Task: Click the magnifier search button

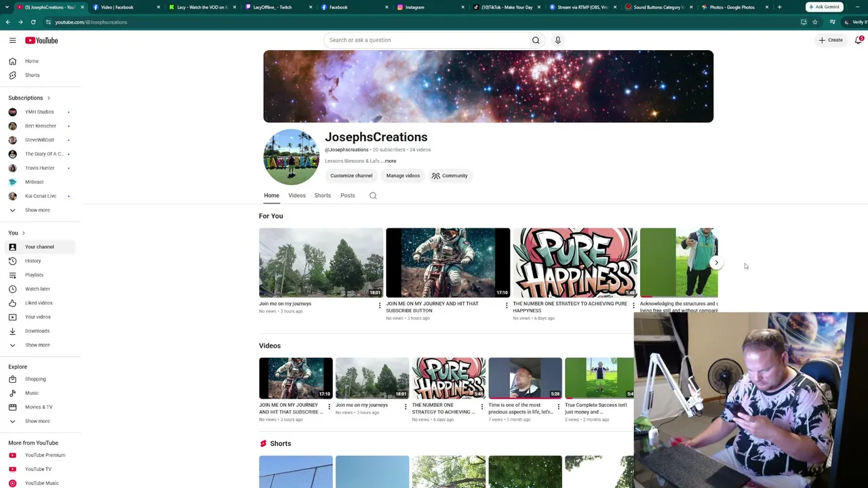Action: point(536,40)
